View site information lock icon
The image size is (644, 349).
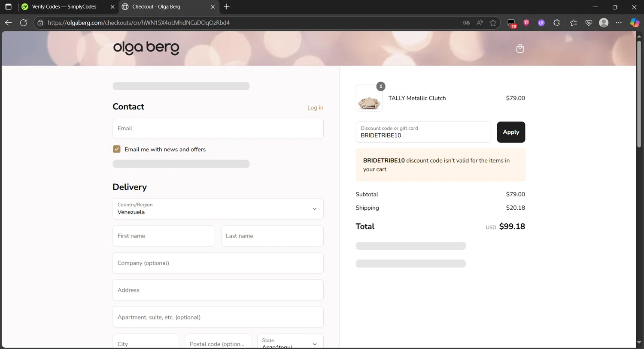40,23
